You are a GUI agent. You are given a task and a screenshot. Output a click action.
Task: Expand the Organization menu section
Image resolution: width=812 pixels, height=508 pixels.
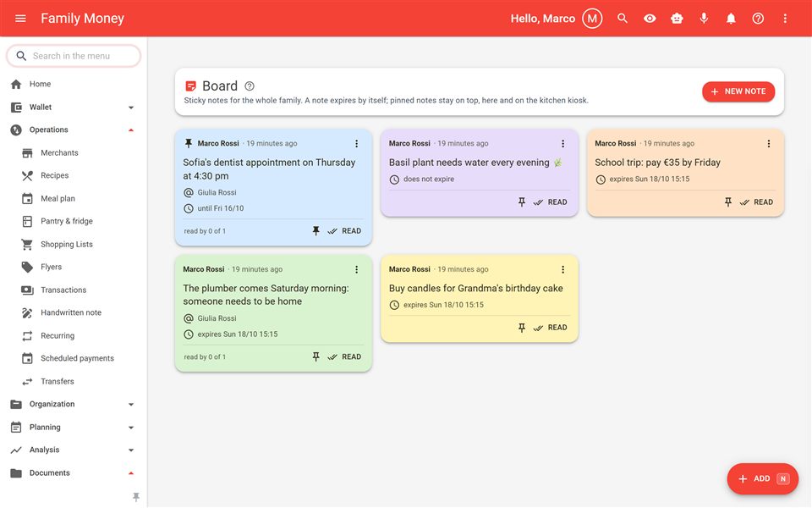click(x=74, y=405)
